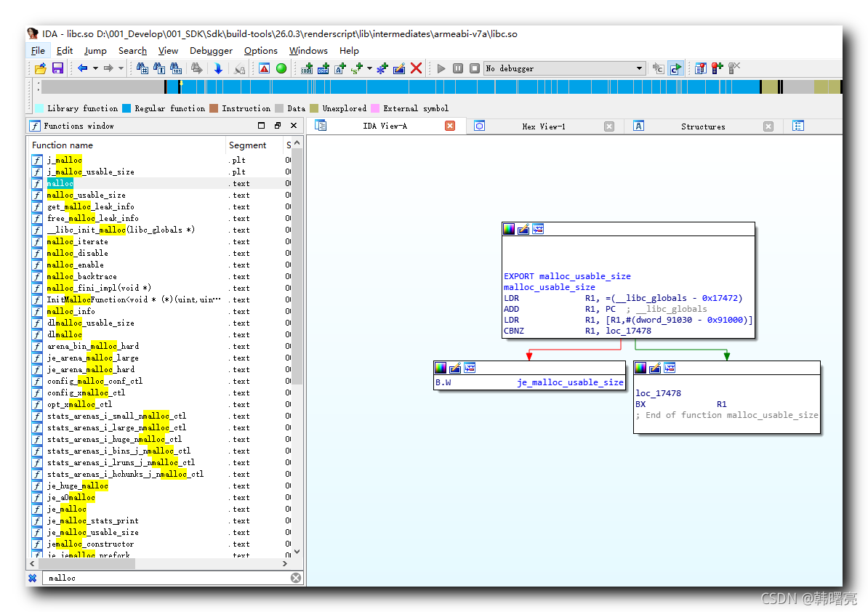Click the binoculars binary sequence search icon
Viewport: 868px width, 612px height.
coord(176,68)
